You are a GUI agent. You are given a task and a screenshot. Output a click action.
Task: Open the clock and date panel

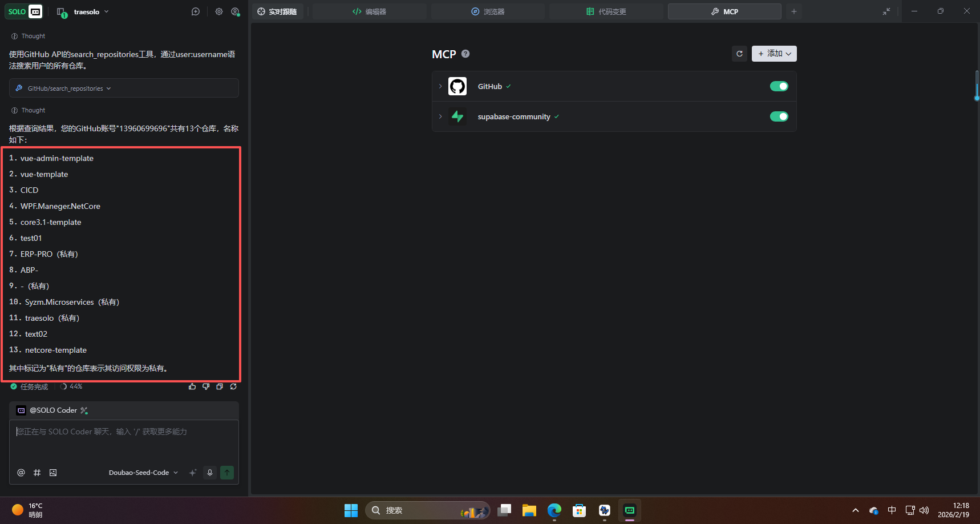[954, 510]
